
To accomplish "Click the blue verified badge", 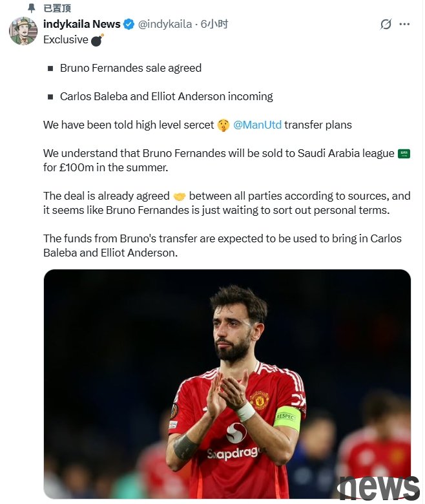I will click(129, 25).
